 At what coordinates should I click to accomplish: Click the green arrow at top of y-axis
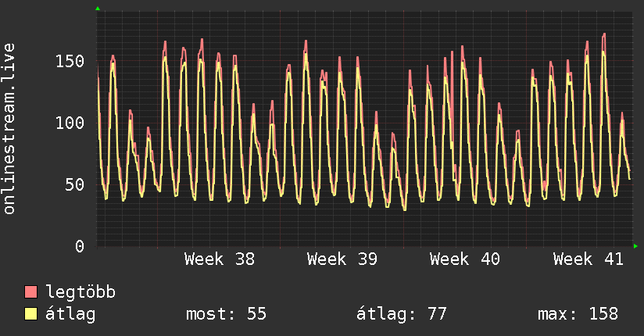coord(98,9)
